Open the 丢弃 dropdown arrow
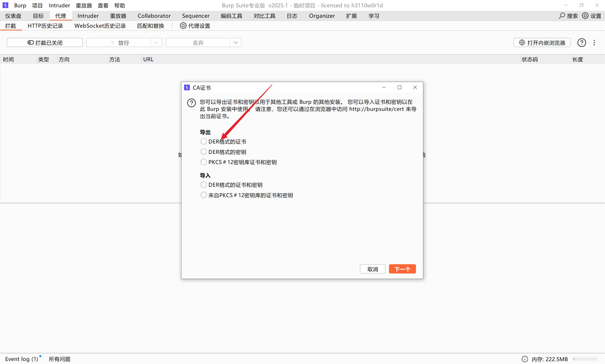Viewport: 605px width, 364px height. point(235,43)
